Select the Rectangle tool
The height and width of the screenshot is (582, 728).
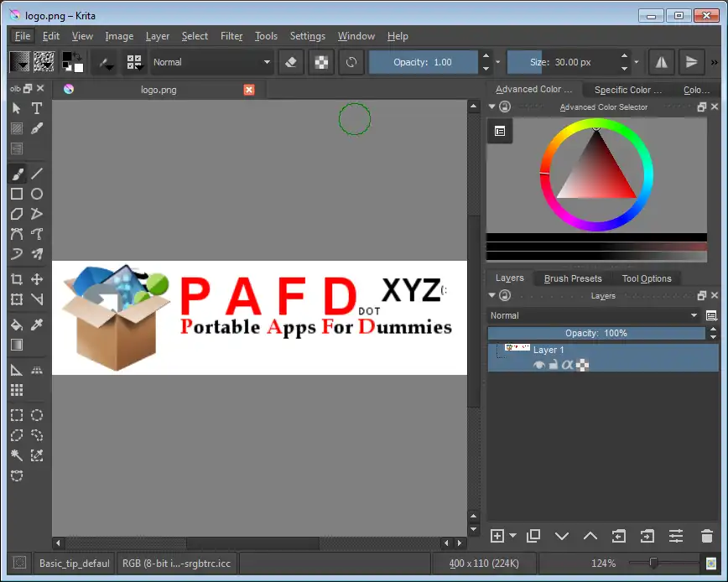click(17, 194)
